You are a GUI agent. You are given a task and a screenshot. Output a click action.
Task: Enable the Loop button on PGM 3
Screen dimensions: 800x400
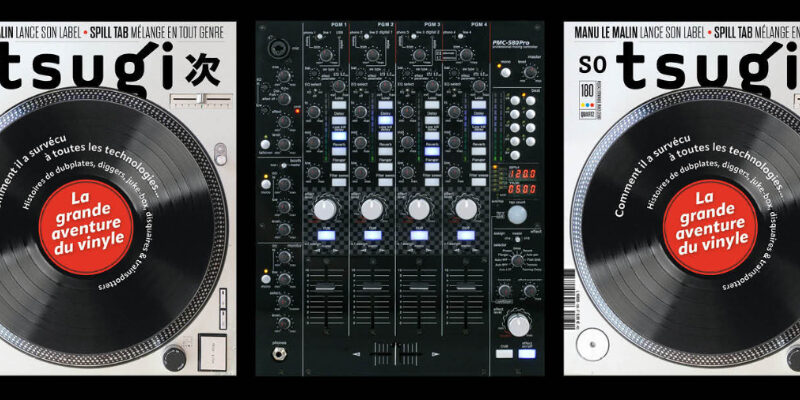tap(432, 106)
